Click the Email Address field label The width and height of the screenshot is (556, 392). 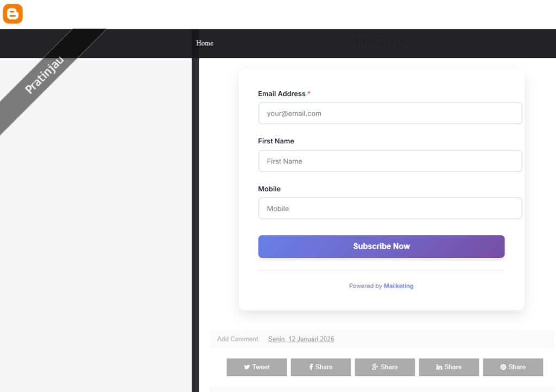(281, 94)
